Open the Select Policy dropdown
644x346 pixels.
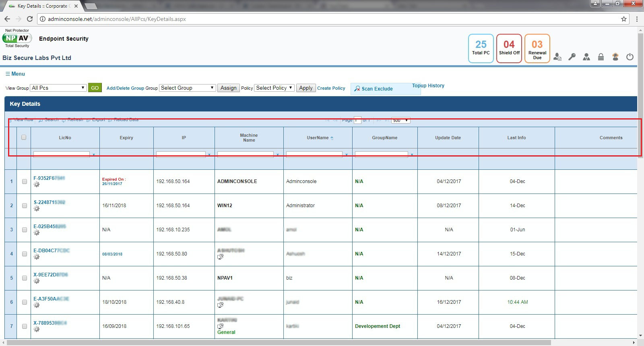(275, 88)
